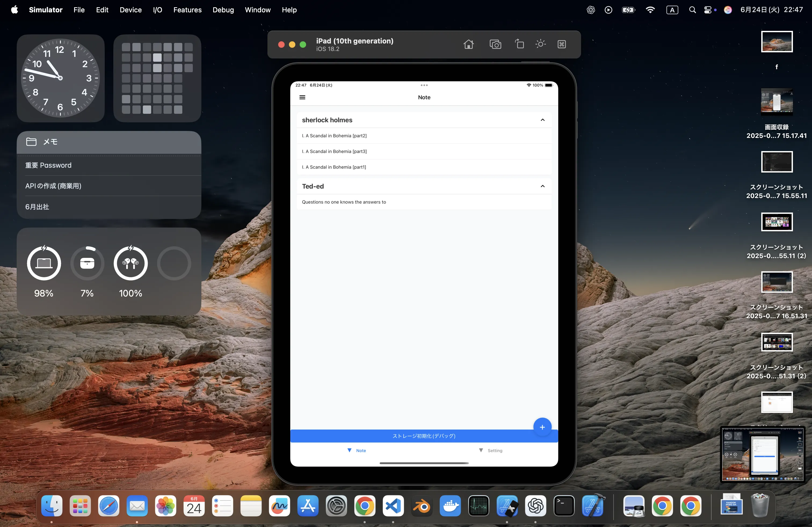The width and height of the screenshot is (812, 527).
Task: Open the Features menu
Action: point(187,10)
